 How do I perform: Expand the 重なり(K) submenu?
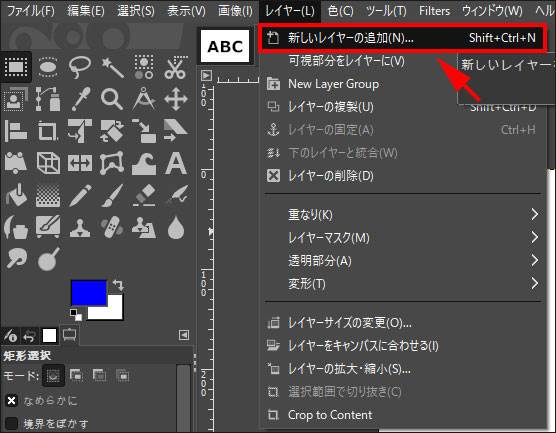(403, 214)
